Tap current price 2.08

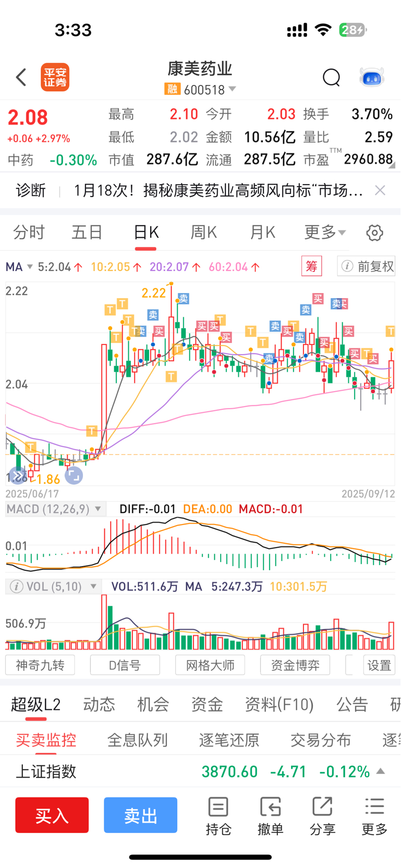point(28,118)
